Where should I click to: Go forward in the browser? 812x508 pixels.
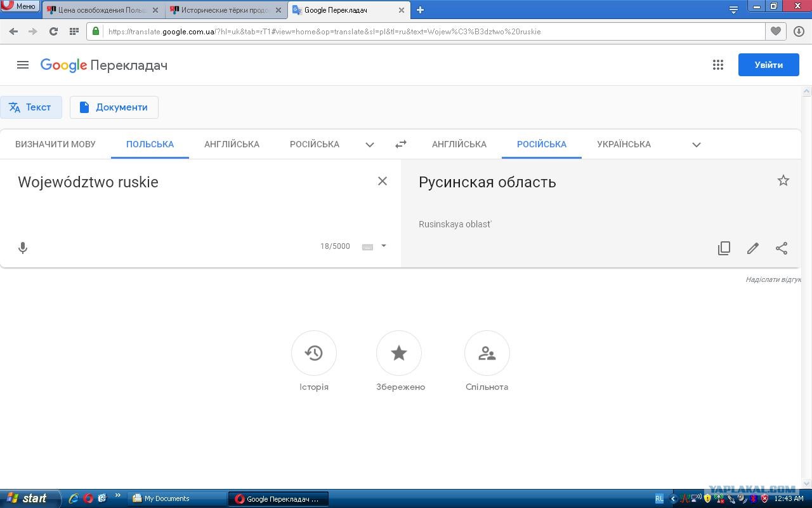[33, 31]
